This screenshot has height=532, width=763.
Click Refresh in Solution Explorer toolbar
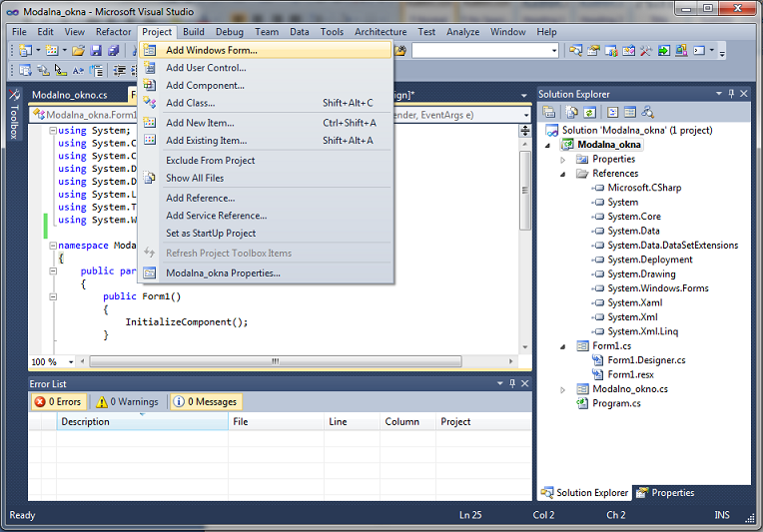[589, 113]
